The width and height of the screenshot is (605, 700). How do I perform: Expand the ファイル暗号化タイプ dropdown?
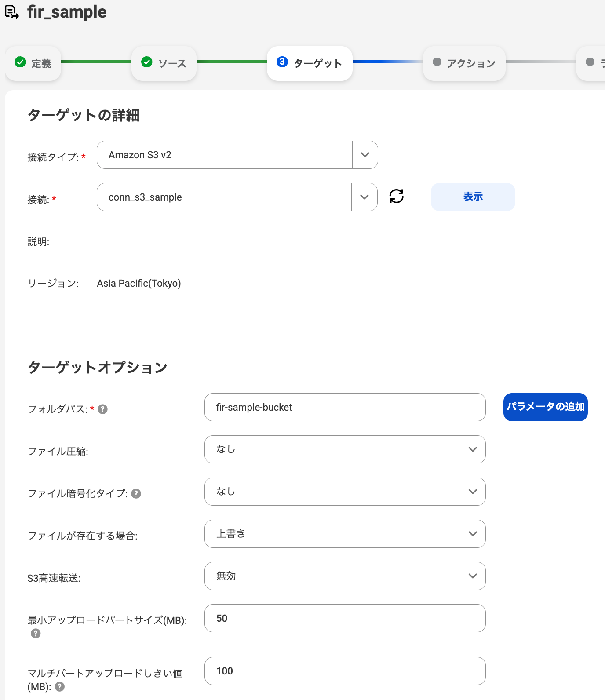[473, 492]
